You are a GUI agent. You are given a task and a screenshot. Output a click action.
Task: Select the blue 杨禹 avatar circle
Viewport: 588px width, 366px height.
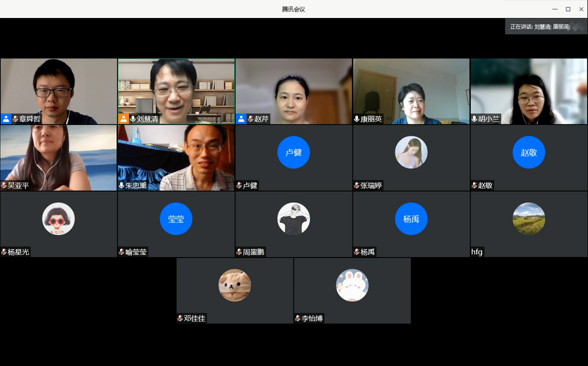click(411, 219)
